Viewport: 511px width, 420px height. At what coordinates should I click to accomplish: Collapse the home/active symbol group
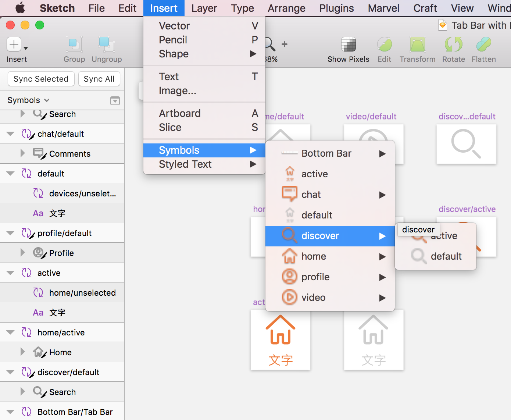pos(10,332)
